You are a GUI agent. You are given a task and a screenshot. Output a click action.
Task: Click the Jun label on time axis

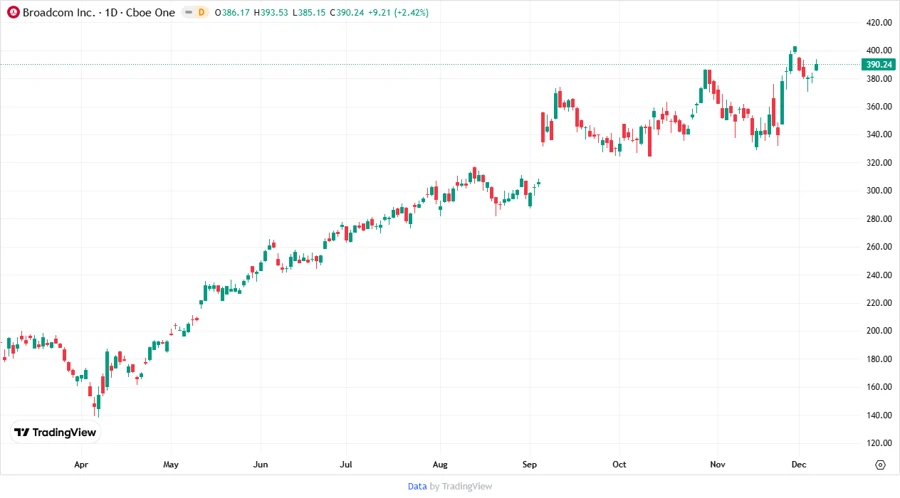(261, 464)
